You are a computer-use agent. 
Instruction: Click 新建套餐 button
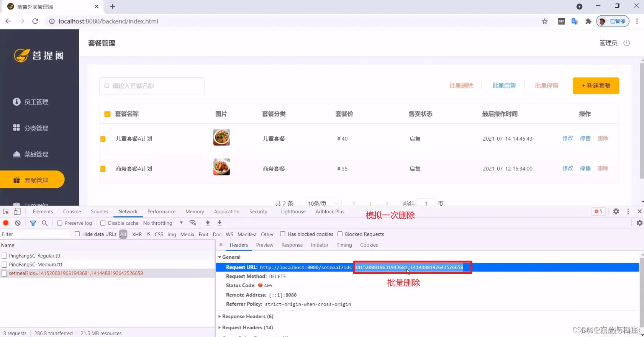click(x=596, y=85)
